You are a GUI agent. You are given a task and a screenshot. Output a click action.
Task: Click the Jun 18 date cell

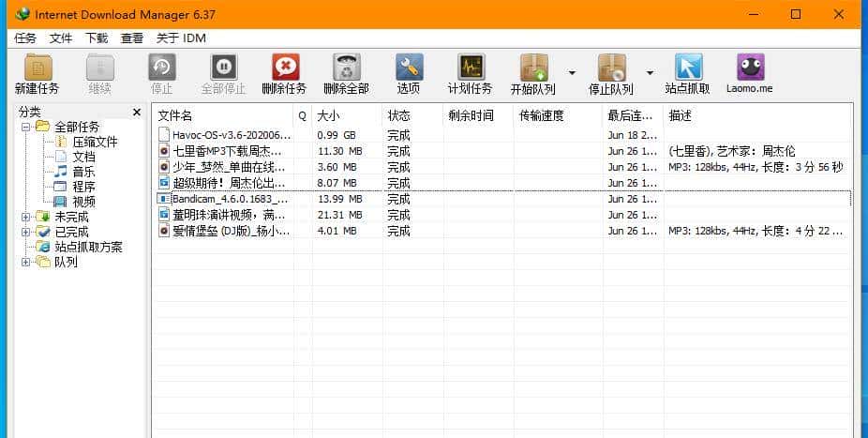coord(632,135)
